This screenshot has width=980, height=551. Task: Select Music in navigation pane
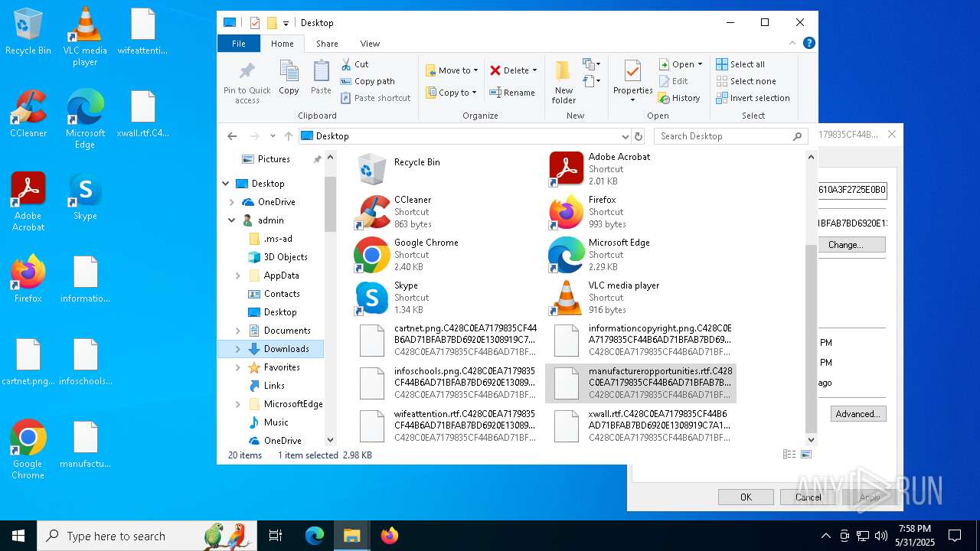click(268, 422)
